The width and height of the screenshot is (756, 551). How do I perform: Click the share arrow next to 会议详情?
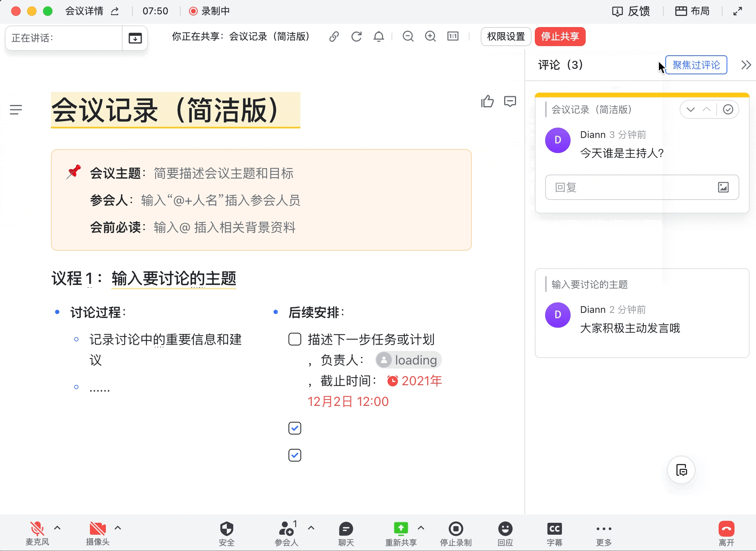(115, 11)
